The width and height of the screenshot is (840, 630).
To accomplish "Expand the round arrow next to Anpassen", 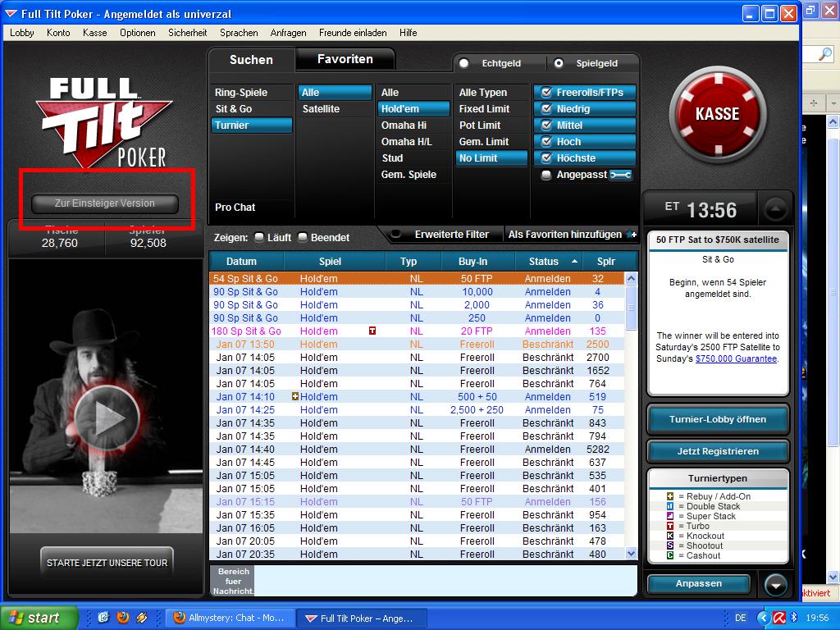I will [776, 585].
